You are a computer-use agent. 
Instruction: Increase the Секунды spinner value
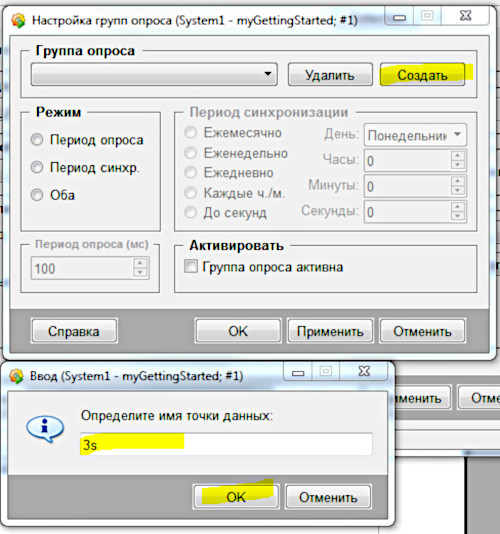pos(458,207)
